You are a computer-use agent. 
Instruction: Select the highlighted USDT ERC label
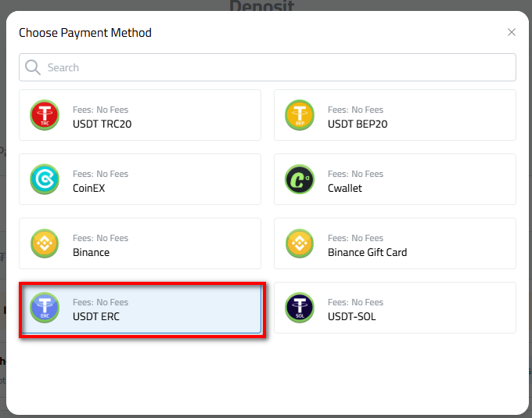96,316
